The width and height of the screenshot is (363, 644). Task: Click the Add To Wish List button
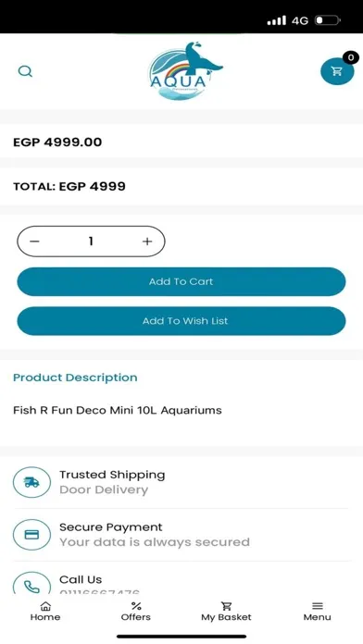point(181,321)
